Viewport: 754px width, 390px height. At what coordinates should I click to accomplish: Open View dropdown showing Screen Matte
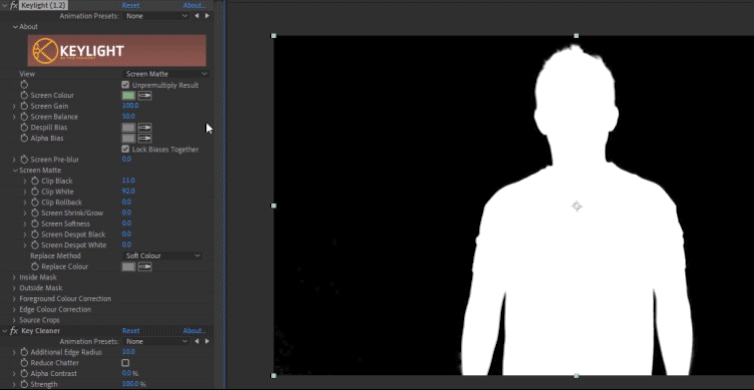(165, 74)
